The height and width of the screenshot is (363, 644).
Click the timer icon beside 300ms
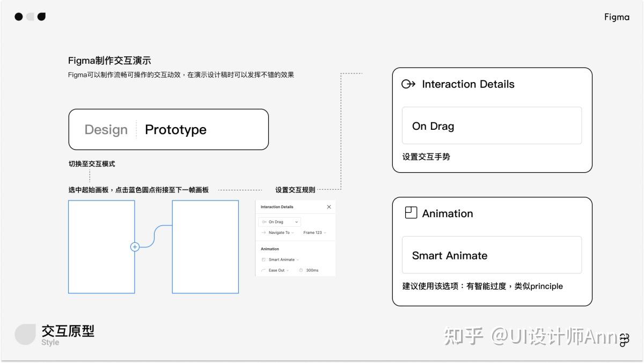coord(301,270)
